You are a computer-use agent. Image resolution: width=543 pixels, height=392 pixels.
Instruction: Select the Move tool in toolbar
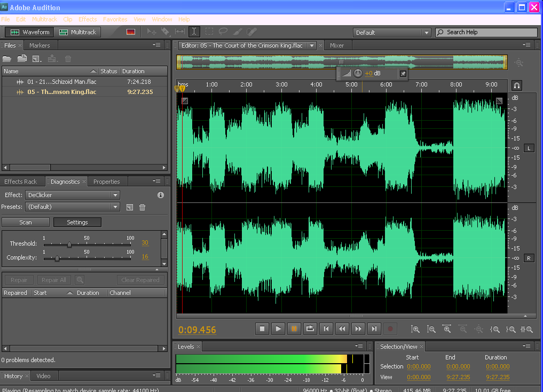[x=151, y=32]
